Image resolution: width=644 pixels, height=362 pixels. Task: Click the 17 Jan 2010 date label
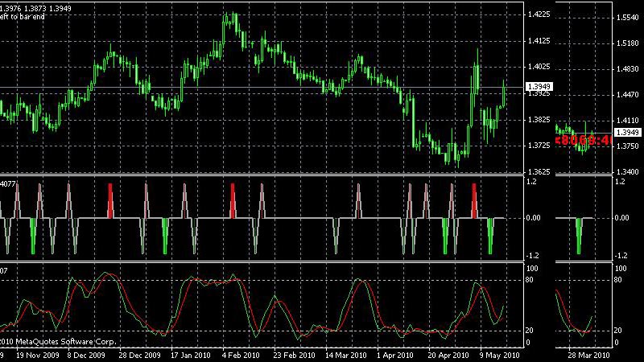point(190,355)
